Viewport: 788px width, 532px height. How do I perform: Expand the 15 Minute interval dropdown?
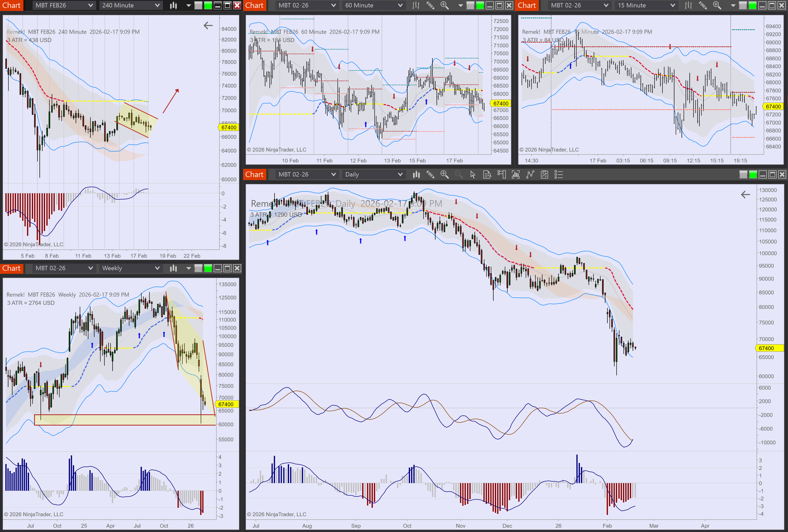pos(646,5)
